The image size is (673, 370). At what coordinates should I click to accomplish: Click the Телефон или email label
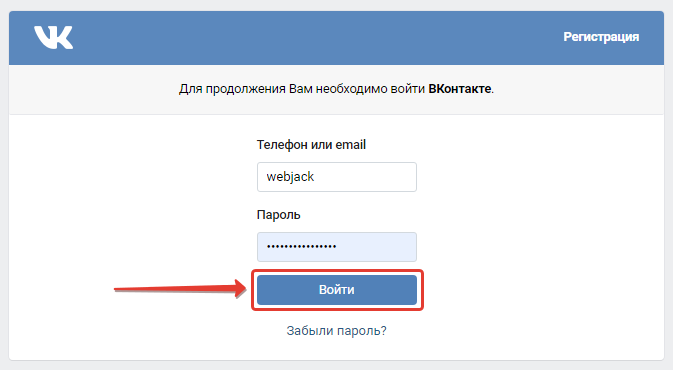tap(311, 145)
